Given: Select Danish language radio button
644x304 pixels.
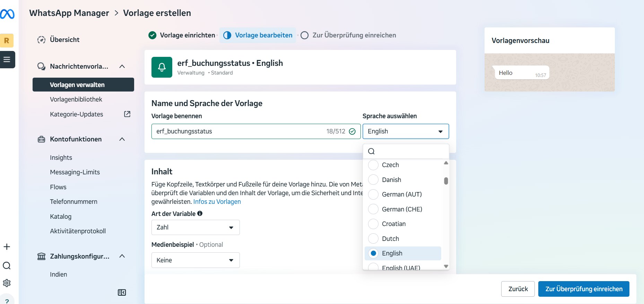Looking at the screenshot, I should pos(373,180).
